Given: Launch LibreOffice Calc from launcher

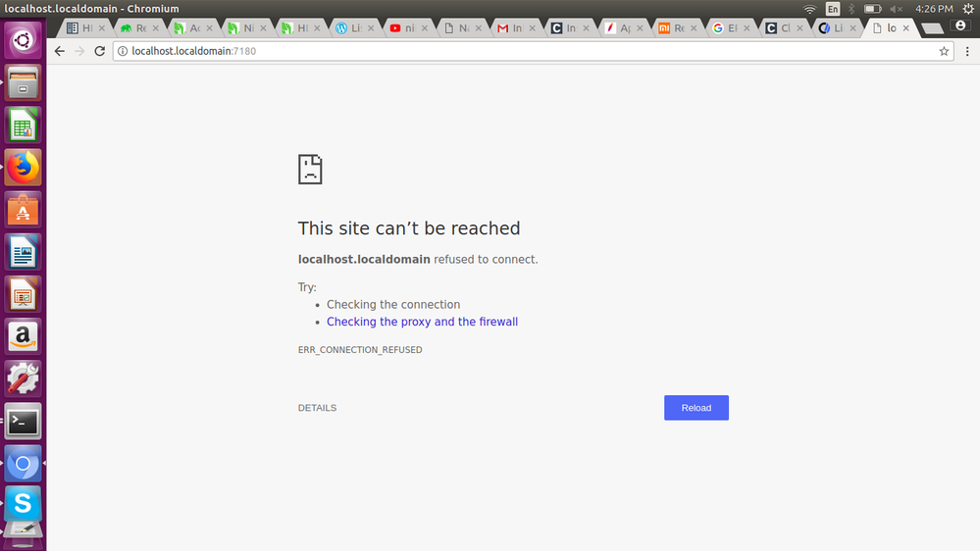Looking at the screenshot, I should [x=24, y=125].
